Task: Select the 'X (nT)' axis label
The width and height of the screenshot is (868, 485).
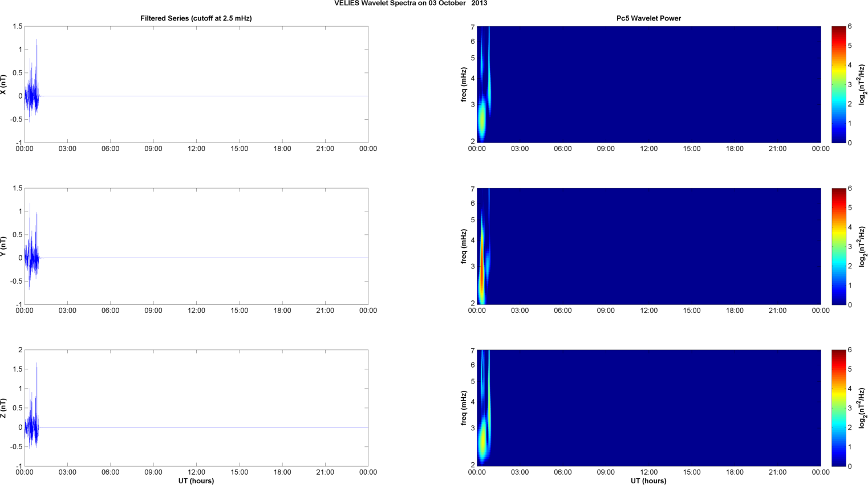Action: [x=3, y=84]
